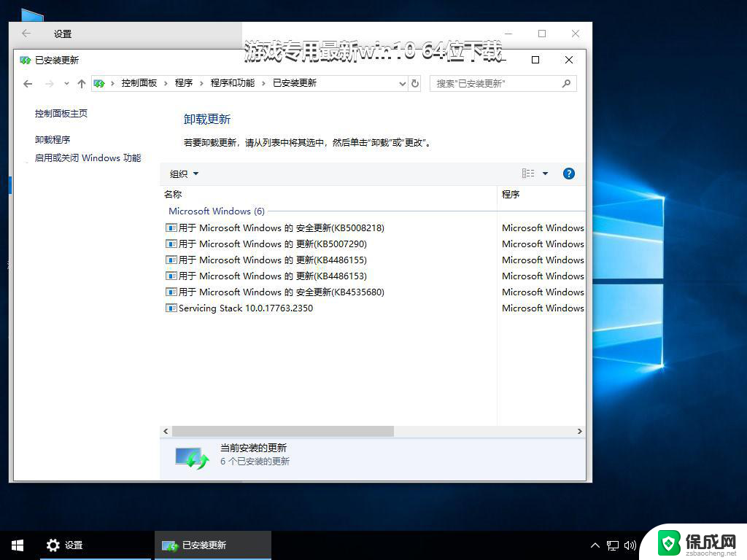
Task: Switch to 设置 taskbar button
Action: 96,545
